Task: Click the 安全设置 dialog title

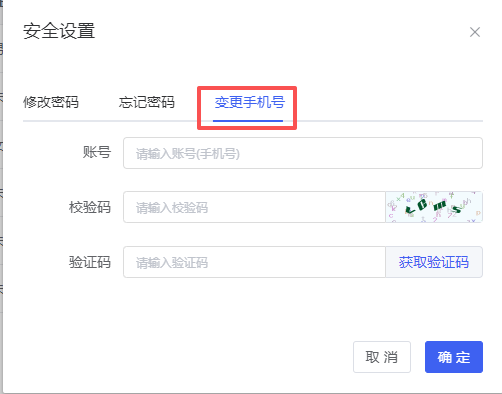Action: pos(59,31)
